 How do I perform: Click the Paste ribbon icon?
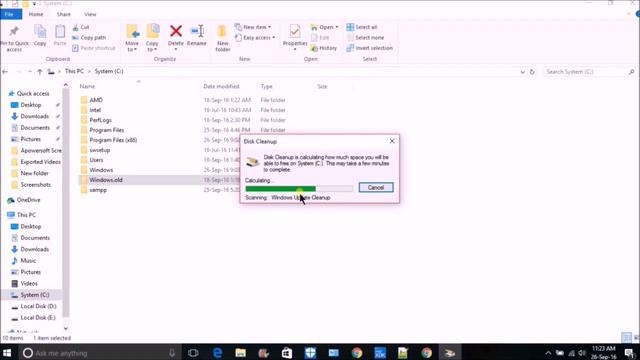coord(60,32)
